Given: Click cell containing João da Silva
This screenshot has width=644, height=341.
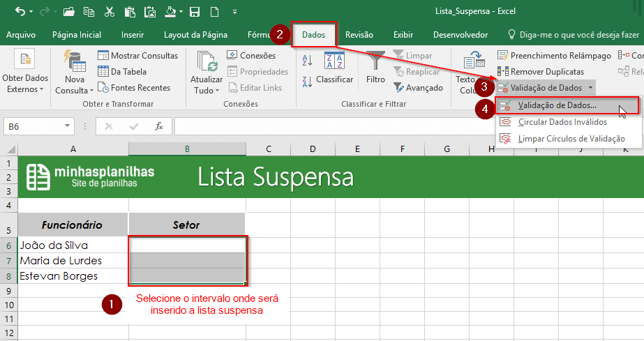Looking at the screenshot, I should point(73,245).
